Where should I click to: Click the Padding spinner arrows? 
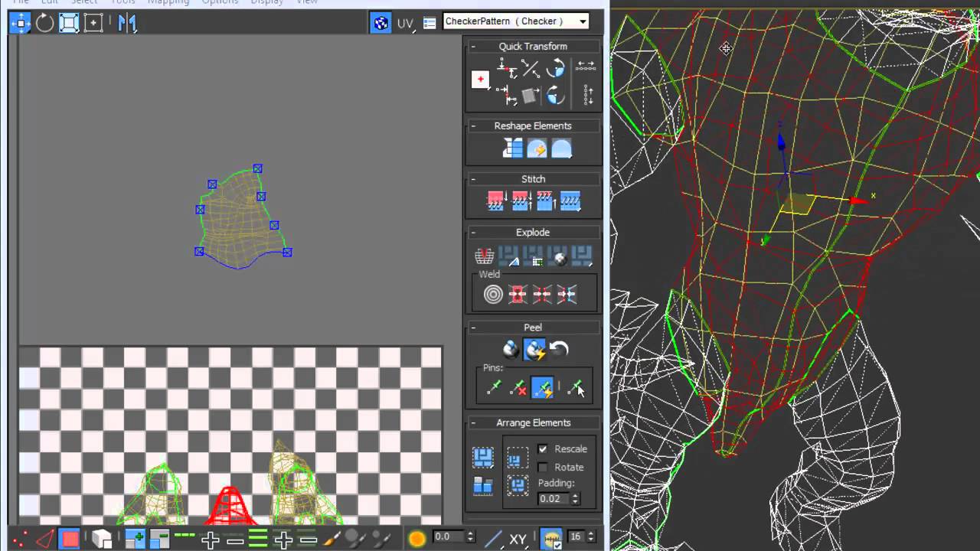(576, 499)
